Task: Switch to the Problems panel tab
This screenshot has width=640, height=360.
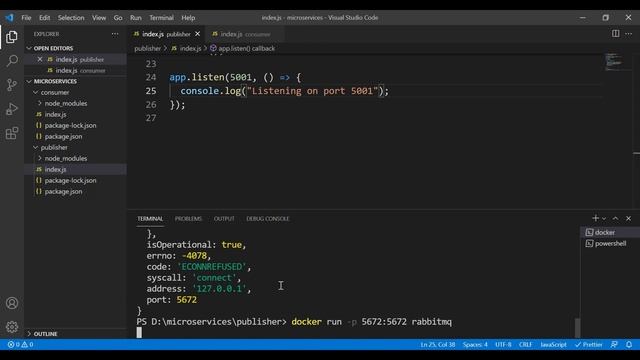Action: pyautogui.click(x=188, y=219)
